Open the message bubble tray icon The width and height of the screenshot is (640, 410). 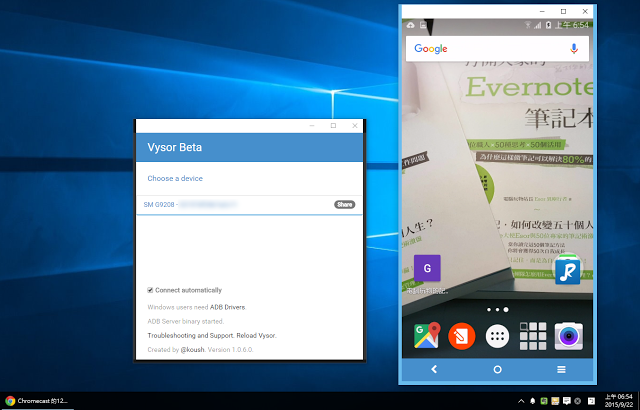coord(567,401)
